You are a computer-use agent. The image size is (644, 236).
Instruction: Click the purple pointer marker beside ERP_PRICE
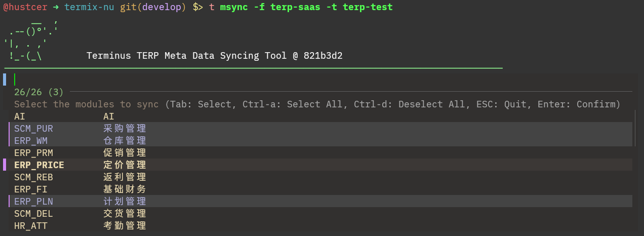click(5, 165)
